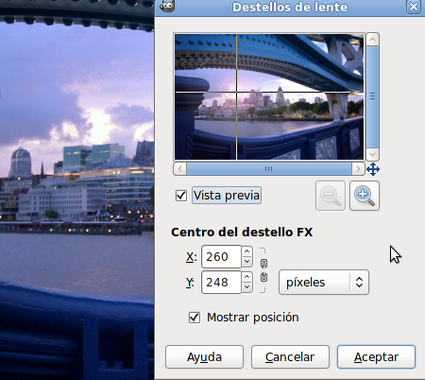This screenshot has height=380, width=425.
Task: Increase the X value with up stepper
Action: coord(247,251)
